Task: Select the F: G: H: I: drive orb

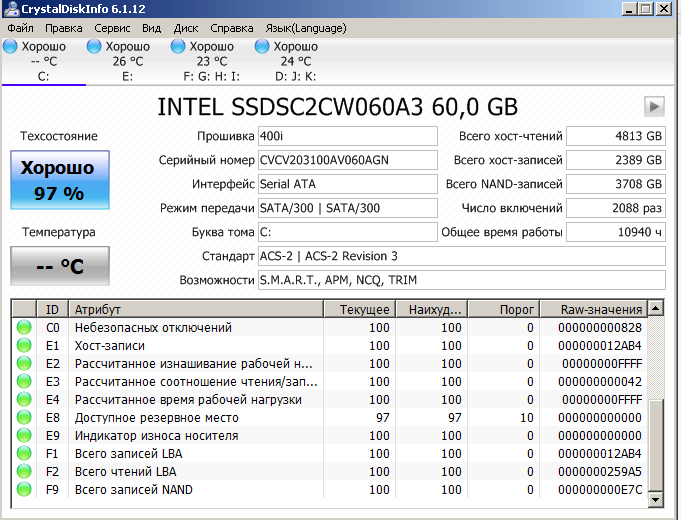Action: [178, 47]
